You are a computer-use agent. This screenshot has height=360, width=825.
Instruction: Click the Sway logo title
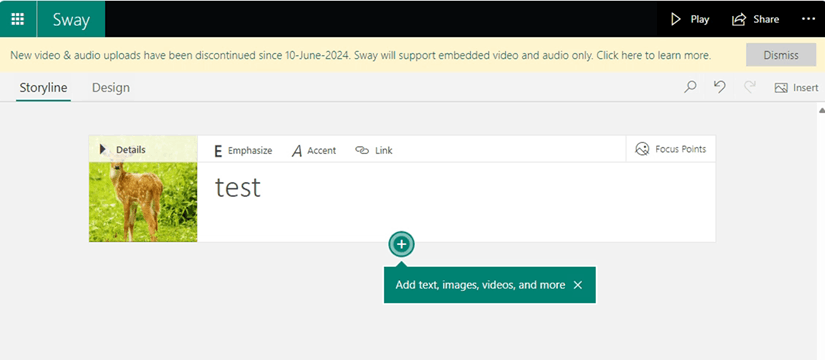[71, 20]
